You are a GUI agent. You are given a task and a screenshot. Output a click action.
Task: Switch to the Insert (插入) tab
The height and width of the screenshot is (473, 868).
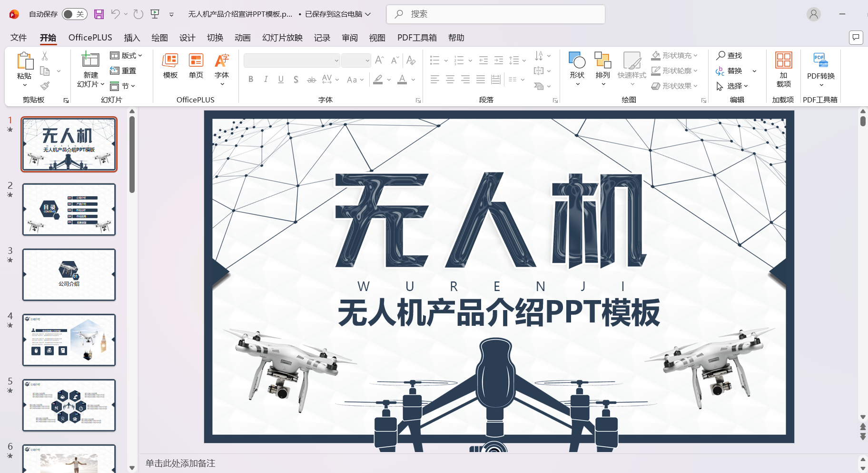132,38
